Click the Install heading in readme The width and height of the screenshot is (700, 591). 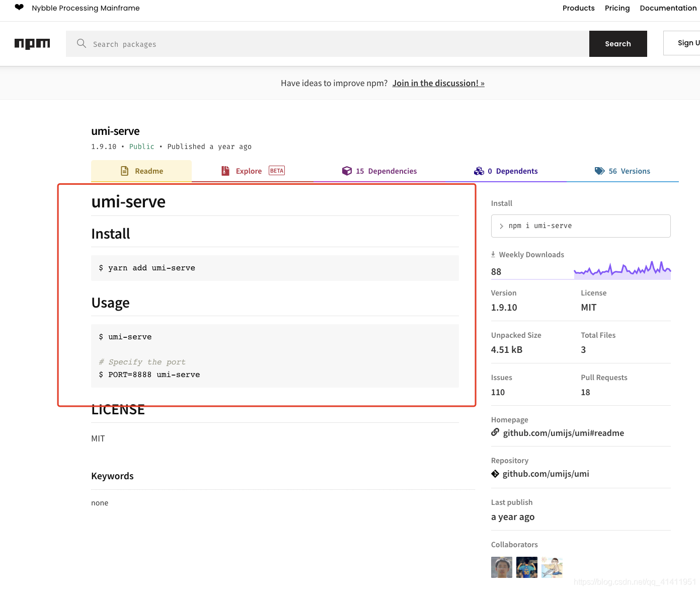[111, 234]
